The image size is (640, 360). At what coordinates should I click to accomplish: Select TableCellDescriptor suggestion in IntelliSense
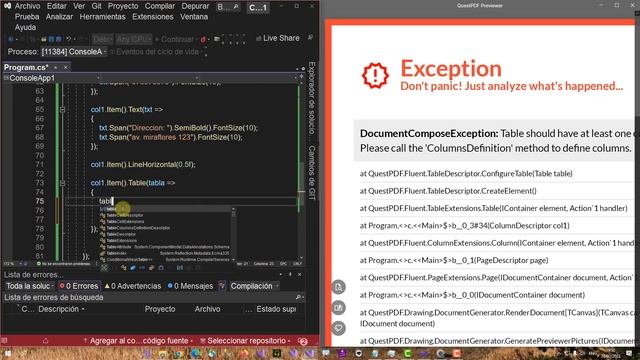[x=124, y=215]
